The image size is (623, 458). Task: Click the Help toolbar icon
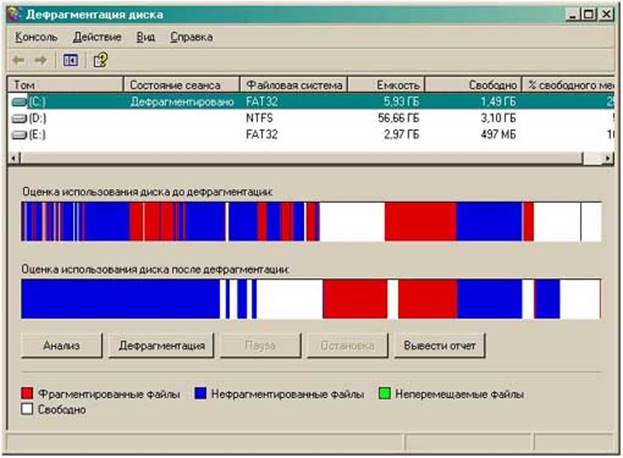click(x=100, y=60)
